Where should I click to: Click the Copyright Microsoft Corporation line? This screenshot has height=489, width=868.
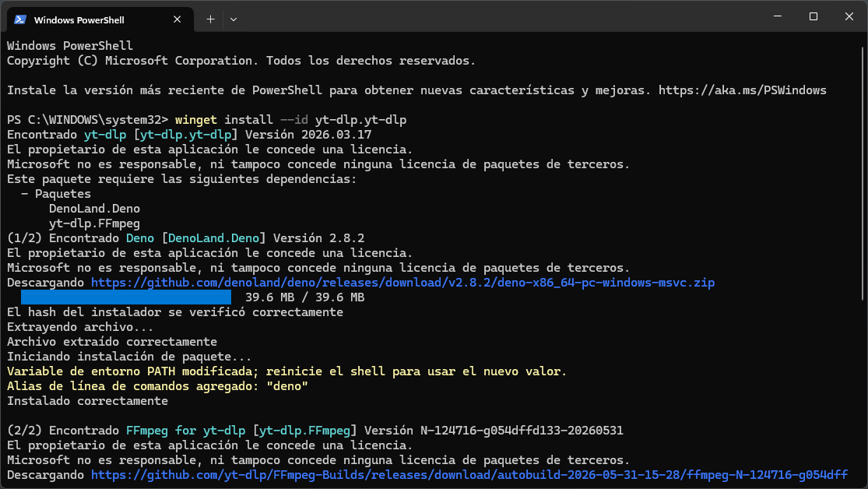pyautogui.click(x=241, y=61)
